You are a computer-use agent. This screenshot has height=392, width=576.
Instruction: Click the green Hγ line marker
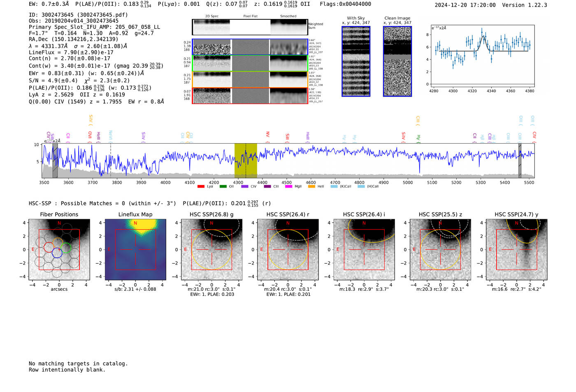tap(418, 138)
